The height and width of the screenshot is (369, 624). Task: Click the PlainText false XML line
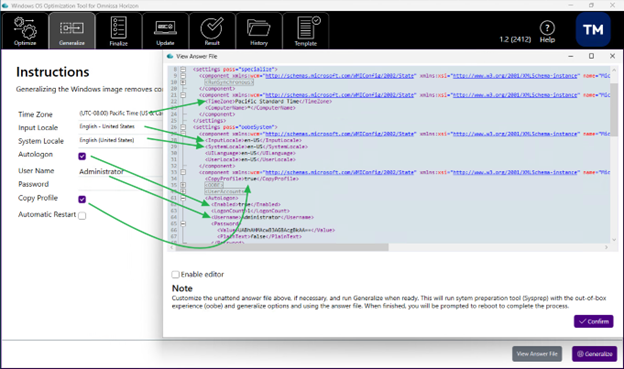259,236
